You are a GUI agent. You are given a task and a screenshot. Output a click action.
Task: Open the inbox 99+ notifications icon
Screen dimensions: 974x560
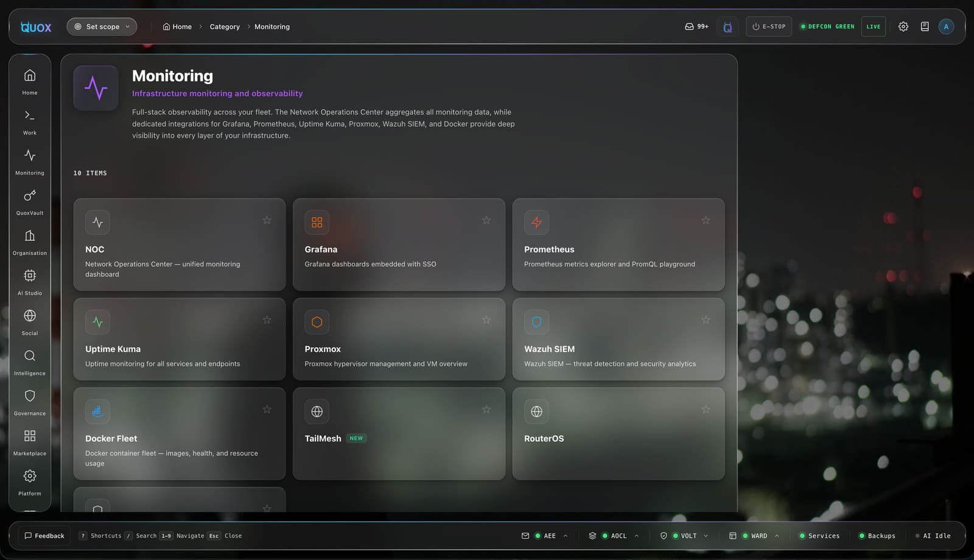[696, 27]
